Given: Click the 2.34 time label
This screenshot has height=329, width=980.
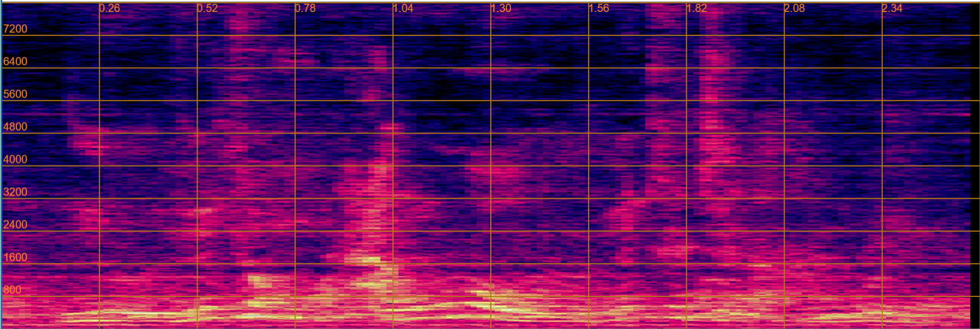Looking at the screenshot, I should click(892, 8).
